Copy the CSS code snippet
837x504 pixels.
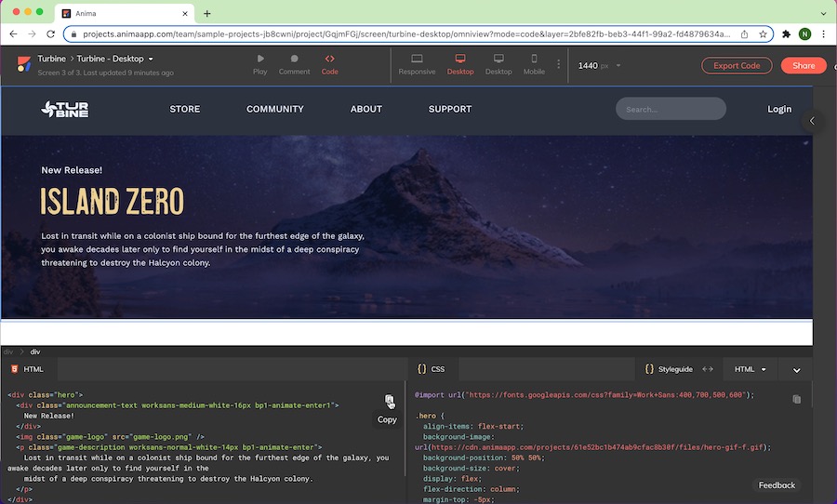tap(796, 399)
